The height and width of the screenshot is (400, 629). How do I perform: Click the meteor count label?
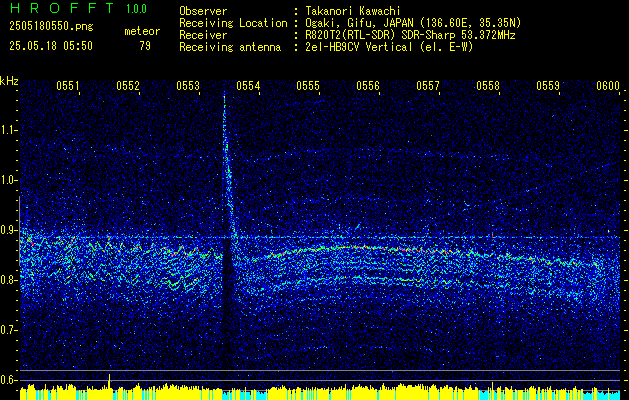142,31
